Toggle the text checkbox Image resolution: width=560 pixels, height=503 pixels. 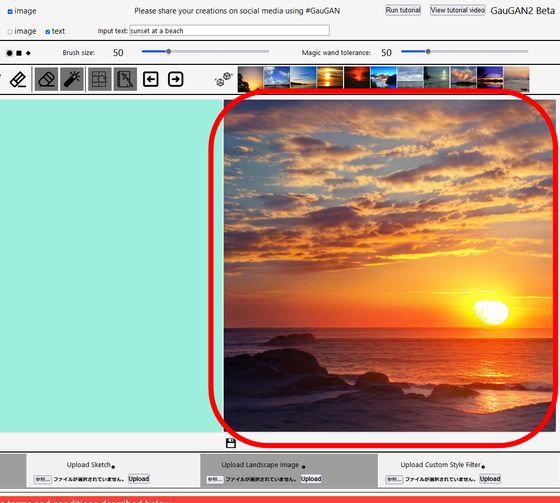pyautogui.click(x=48, y=32)
